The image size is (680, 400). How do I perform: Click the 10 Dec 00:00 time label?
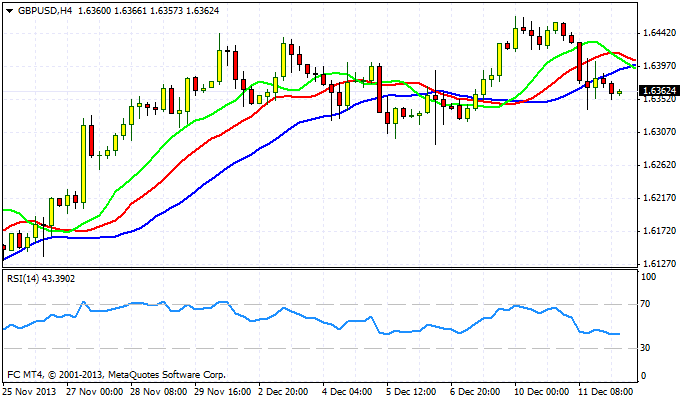pos(543,392)
